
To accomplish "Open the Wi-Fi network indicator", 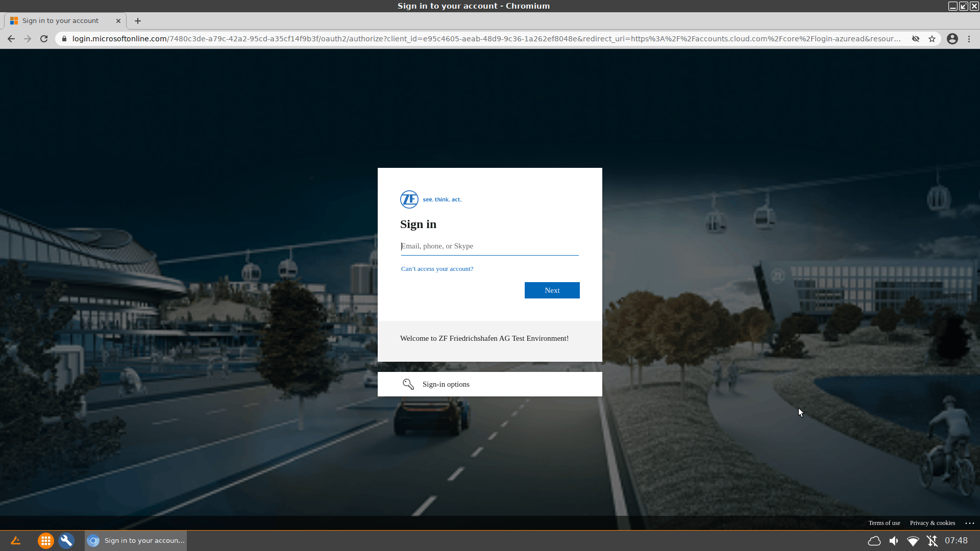I will click(x=913, y=541).
